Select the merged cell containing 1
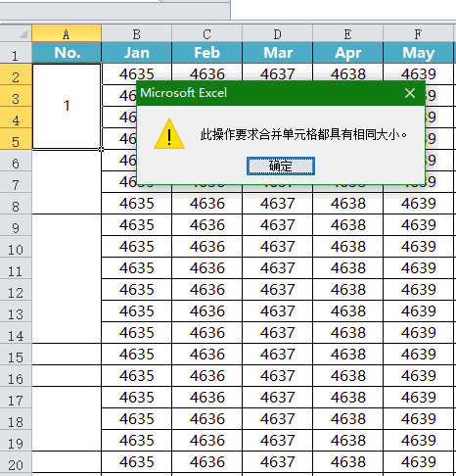This screenshot has height=476, width=456. tap(67, 106)
